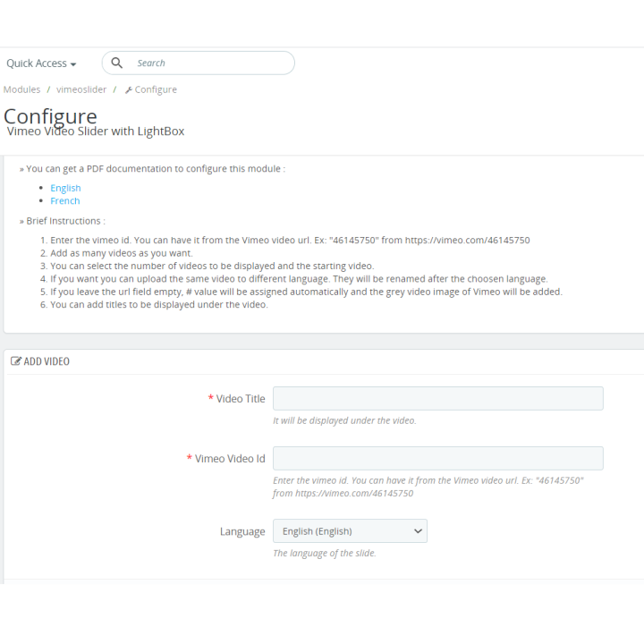Expand the Language select showing English (English)
Screen dimensions: 644x644
[350, 531]
